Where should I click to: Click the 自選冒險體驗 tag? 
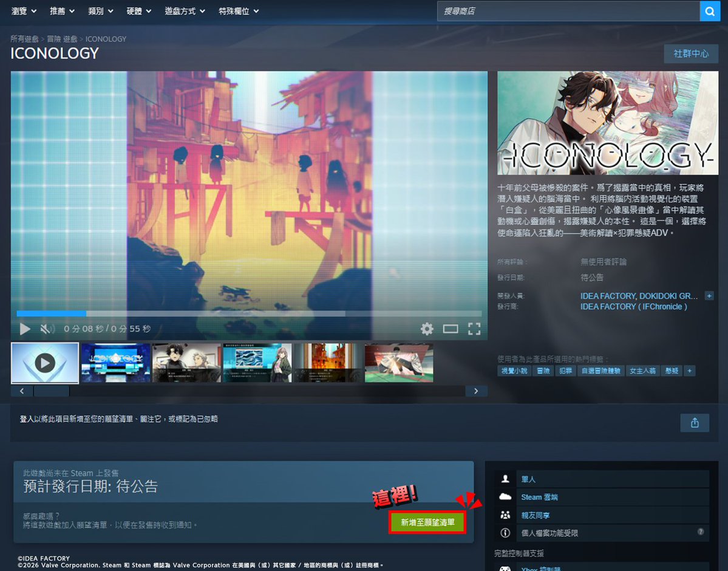[x=600, y=371]
